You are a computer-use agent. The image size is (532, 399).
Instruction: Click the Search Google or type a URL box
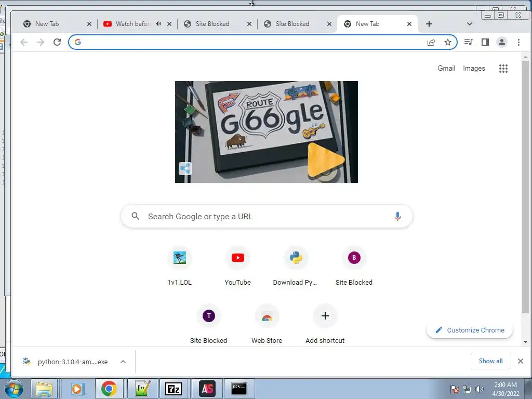coord(267,217)
